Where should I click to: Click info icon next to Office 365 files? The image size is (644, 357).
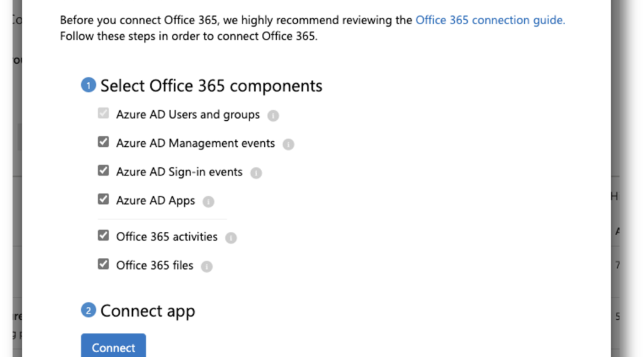coord(207,267)
